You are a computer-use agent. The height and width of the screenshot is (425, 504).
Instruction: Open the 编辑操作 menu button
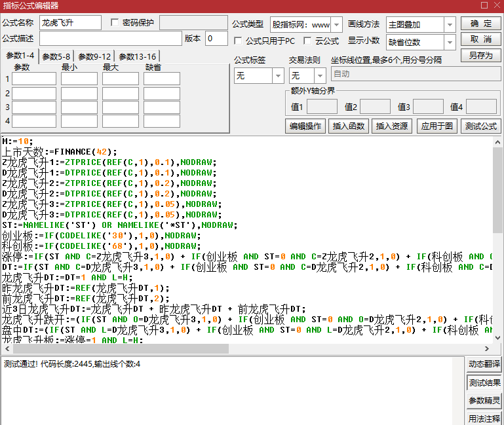[x=305, y=126]
